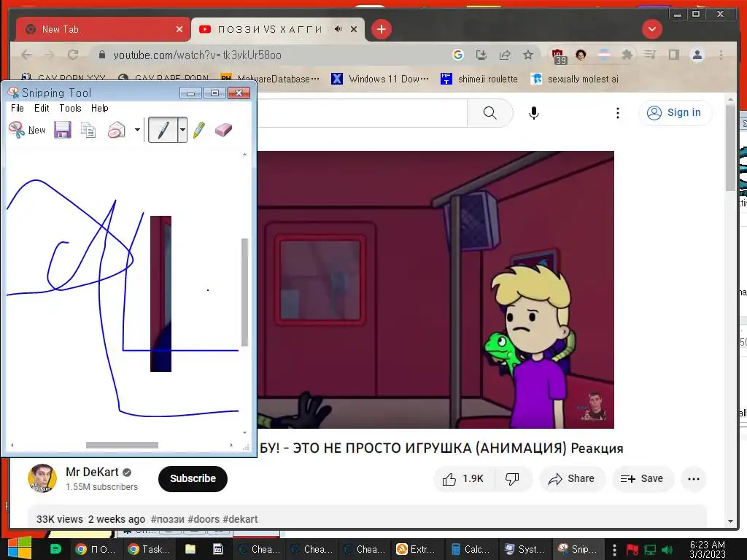Toggle the Chrome side panel
The width and height of the screenshot is (747, 560).
tap(673, 55)
